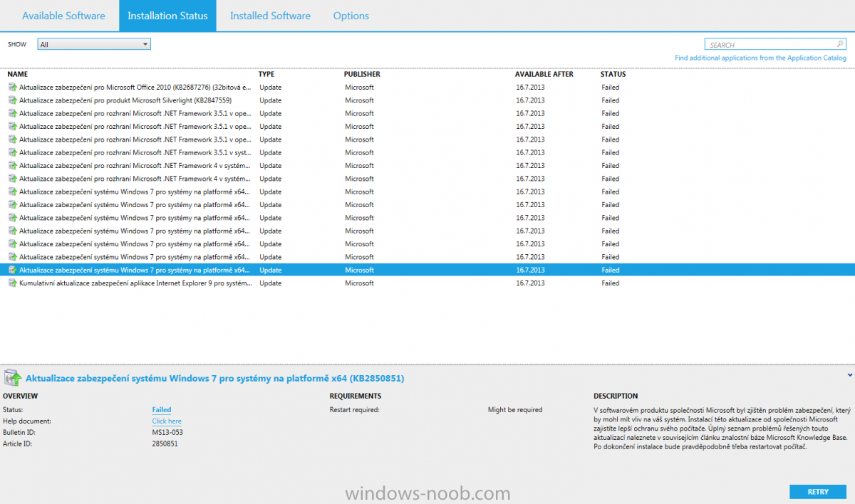Go to the Options tab

click(x=351, y=16)
